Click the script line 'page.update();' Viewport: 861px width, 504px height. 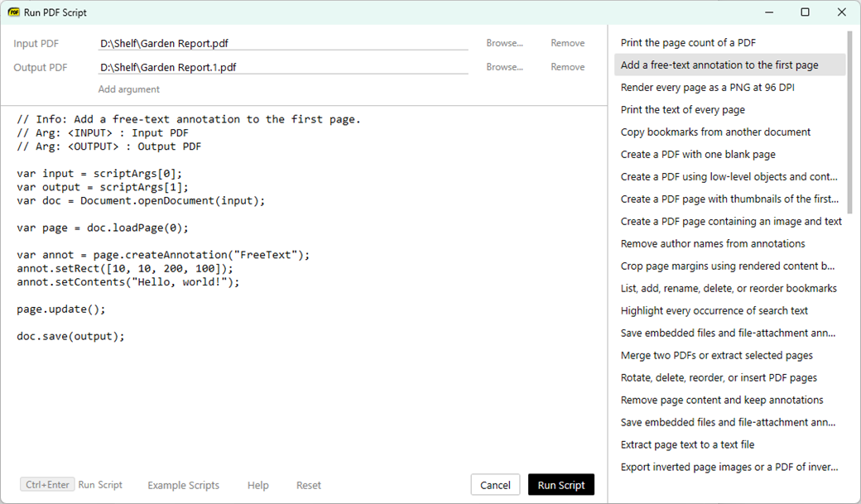(61, 309)
